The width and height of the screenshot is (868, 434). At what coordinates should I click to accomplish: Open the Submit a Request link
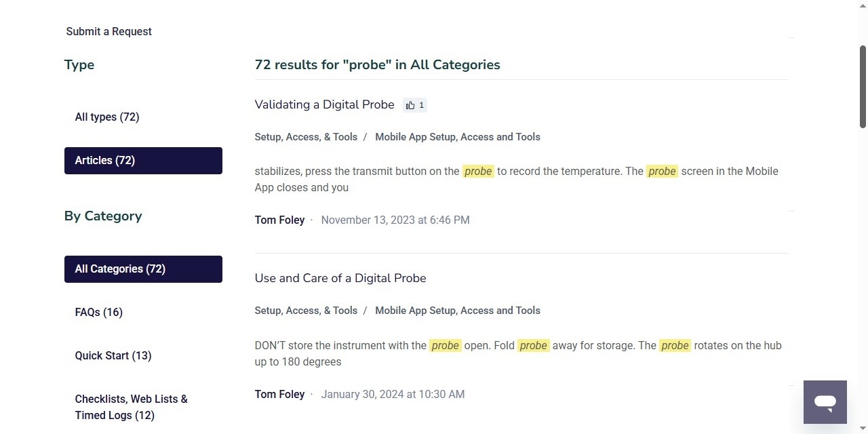[108, 31]
